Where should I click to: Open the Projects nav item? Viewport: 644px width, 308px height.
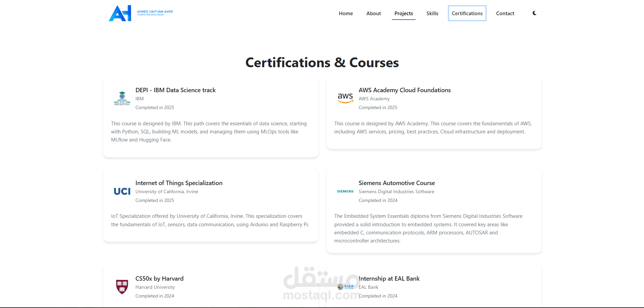404,14
